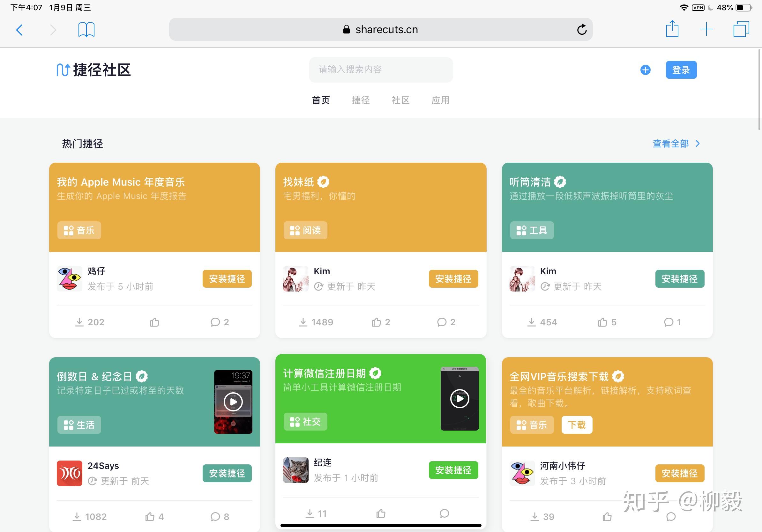This screenshot has width=762, height=532.
Task: Reload the sharecuts.cn page
Action: [581, 30]
